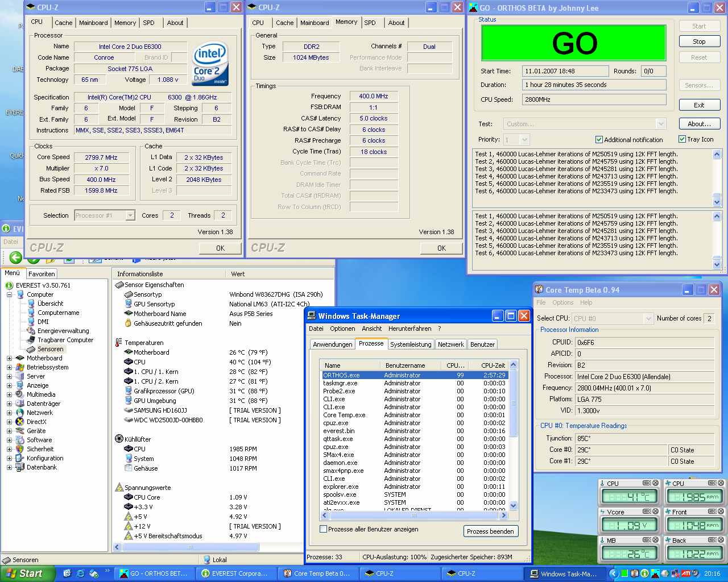Open the Priority dropdown in ORTHOS
728x582 pixels.
[x=524, y=139]
